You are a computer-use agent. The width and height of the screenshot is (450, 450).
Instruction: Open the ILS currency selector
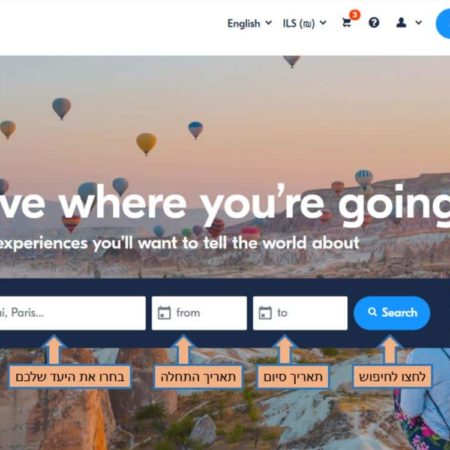pos(305,23)
